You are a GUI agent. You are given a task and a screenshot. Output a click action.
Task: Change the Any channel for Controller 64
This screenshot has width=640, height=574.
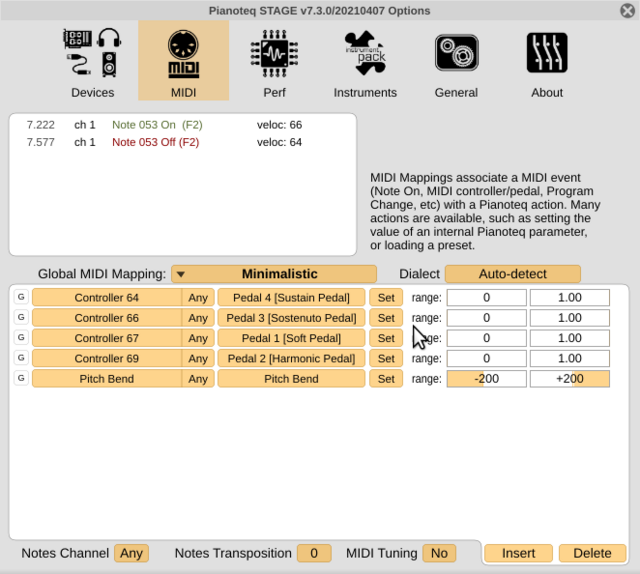198,298
